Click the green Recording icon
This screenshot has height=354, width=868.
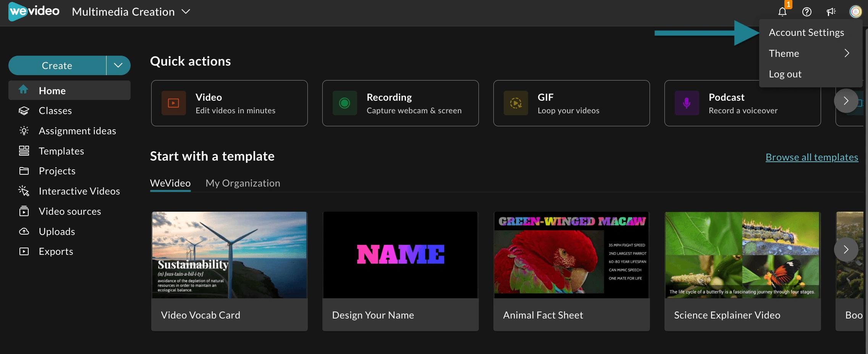click(x=344, y=103)
